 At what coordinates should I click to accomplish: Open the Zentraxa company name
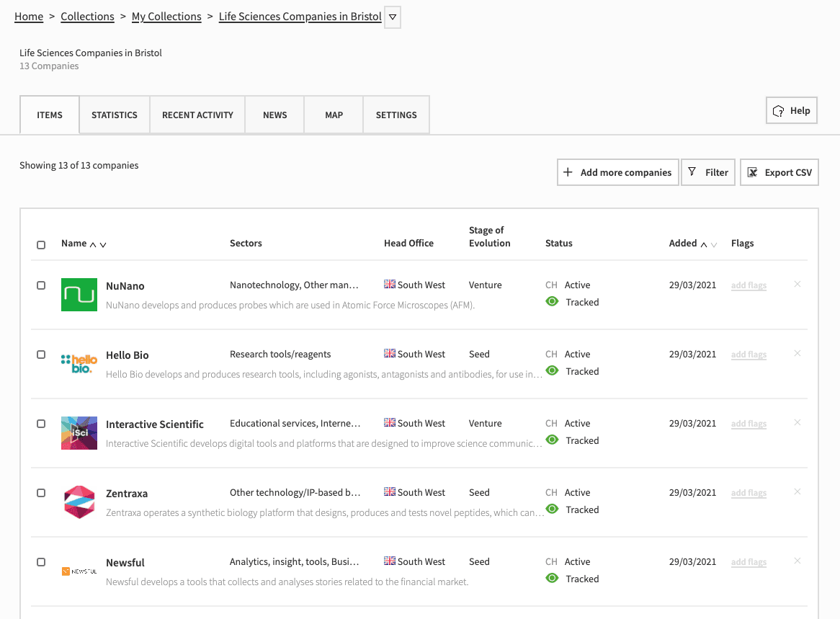[x=127, y=493]
